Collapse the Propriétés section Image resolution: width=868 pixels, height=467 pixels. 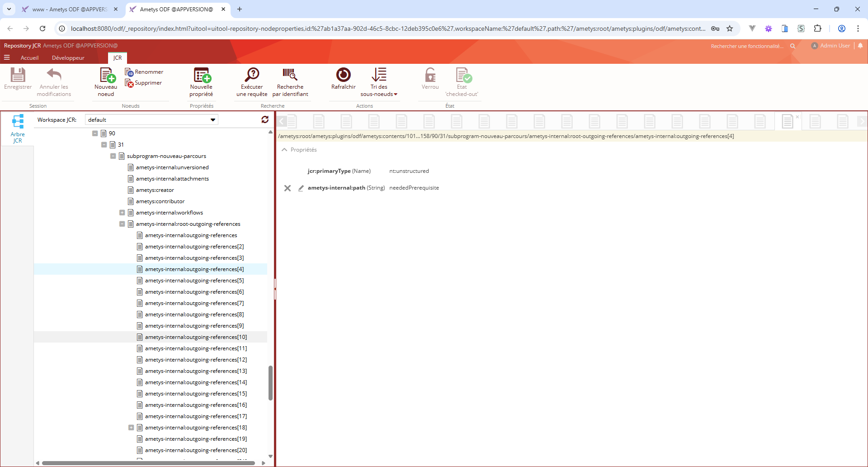point(284,150)
